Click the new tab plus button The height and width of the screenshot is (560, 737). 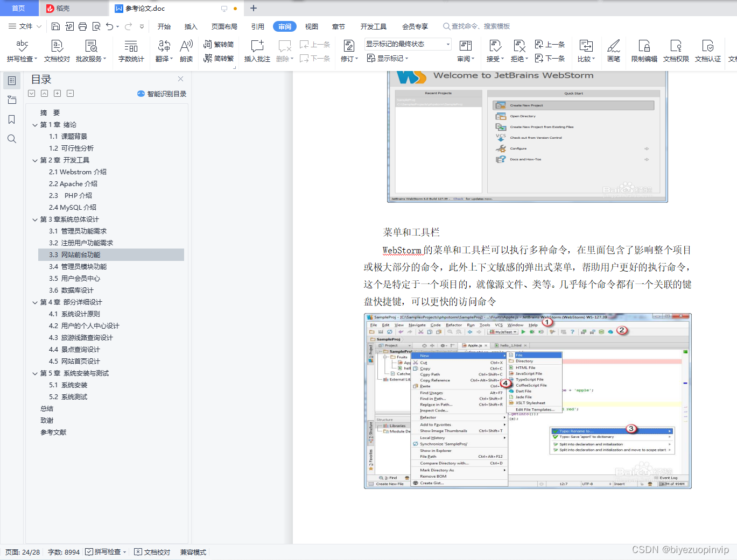click(254, 8)
